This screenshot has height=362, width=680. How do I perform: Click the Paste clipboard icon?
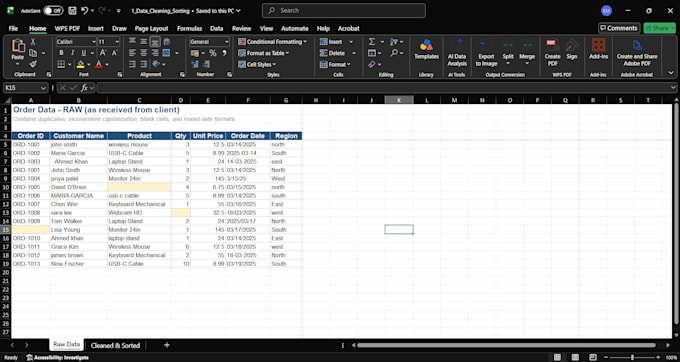[x=18, y=46]
